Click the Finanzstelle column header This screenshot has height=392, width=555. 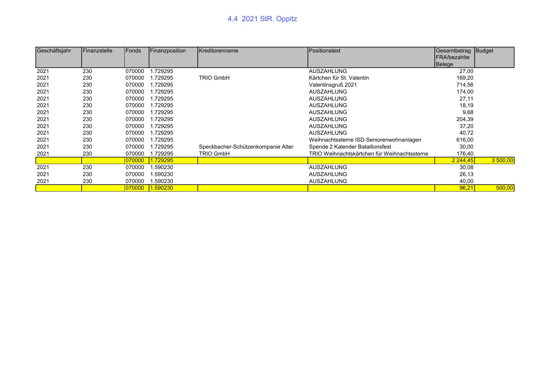click(x=97, y=51)
